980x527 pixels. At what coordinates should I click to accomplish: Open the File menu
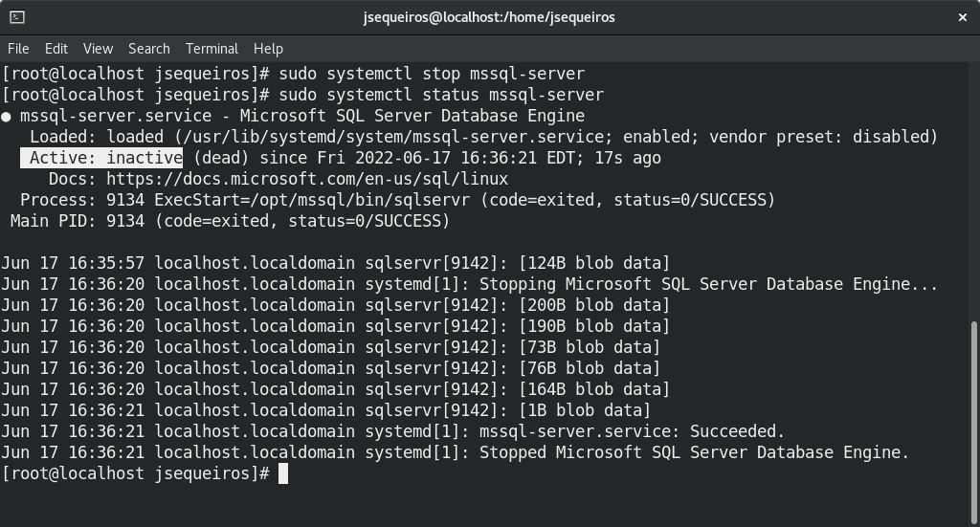point(18,49)
